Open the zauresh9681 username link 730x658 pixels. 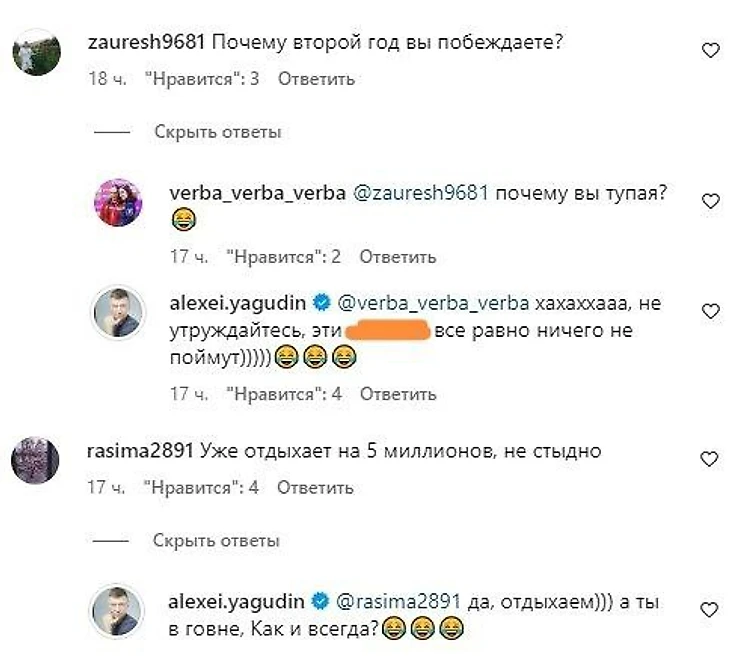[x=146, y=43]
